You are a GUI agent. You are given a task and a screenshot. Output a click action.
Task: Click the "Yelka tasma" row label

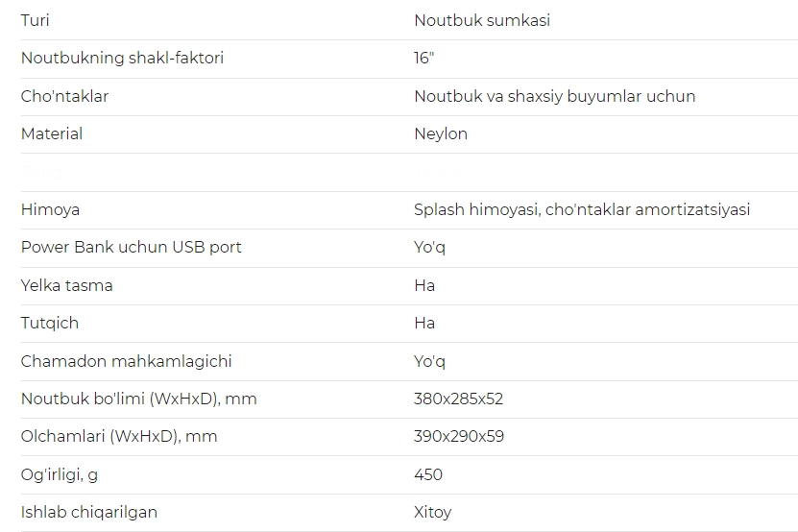coord(66,285)
